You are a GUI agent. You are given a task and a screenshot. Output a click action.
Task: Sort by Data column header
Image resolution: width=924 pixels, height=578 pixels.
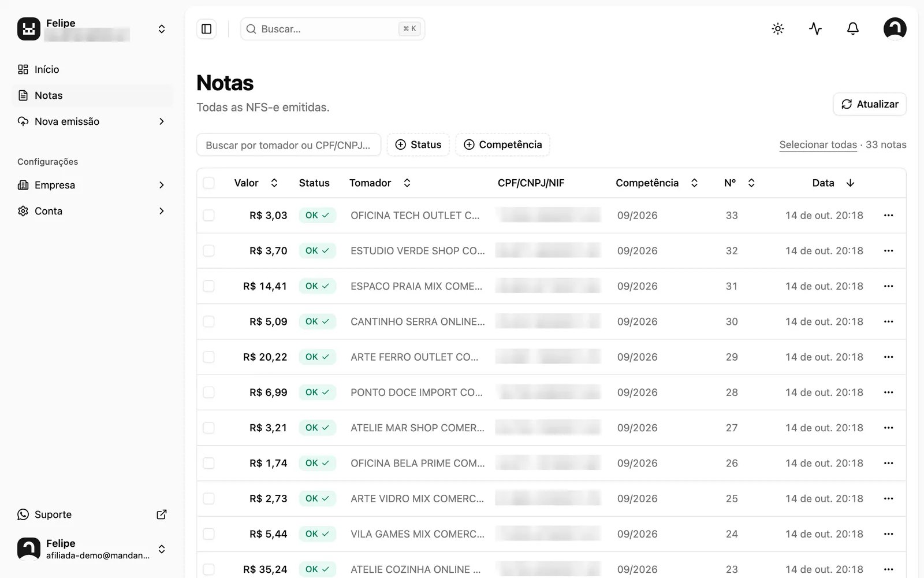pos(833,183)
